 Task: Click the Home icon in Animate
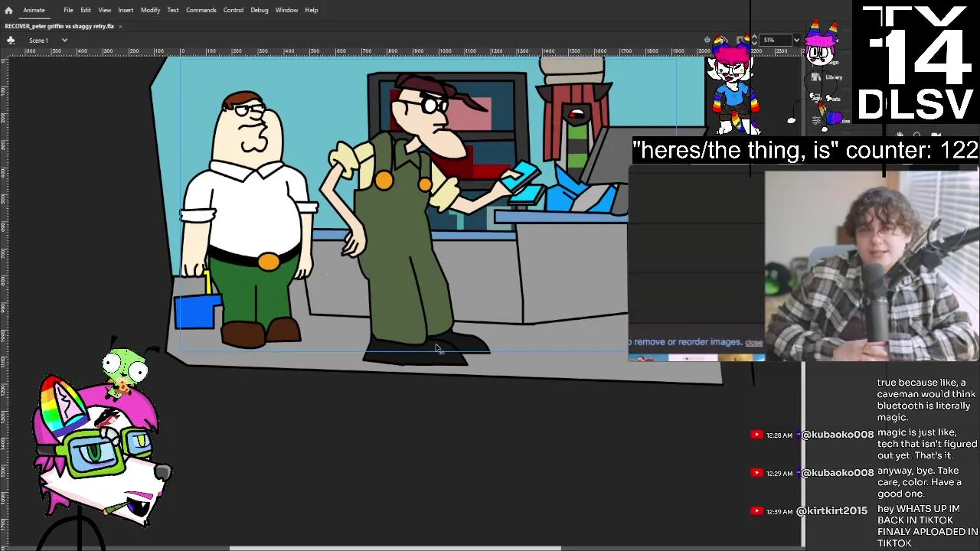[8, 10]
